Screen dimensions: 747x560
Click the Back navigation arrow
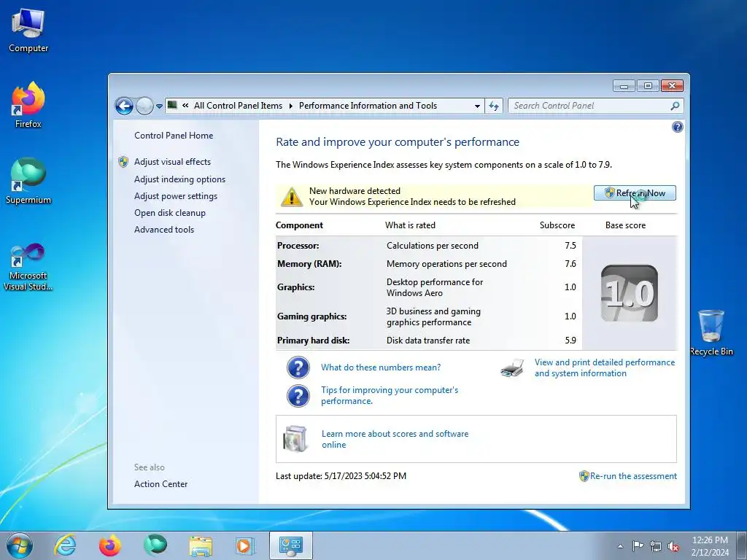pyautogui.click(x=124, y=106)
